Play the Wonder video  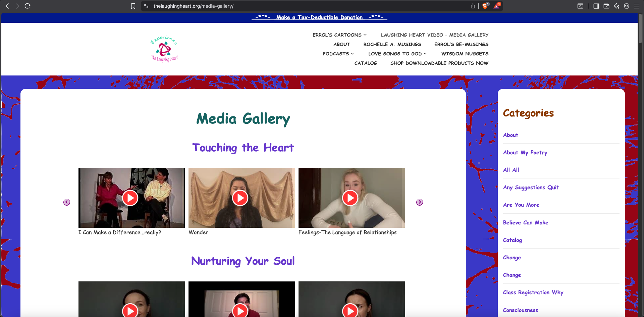point(241,198)
